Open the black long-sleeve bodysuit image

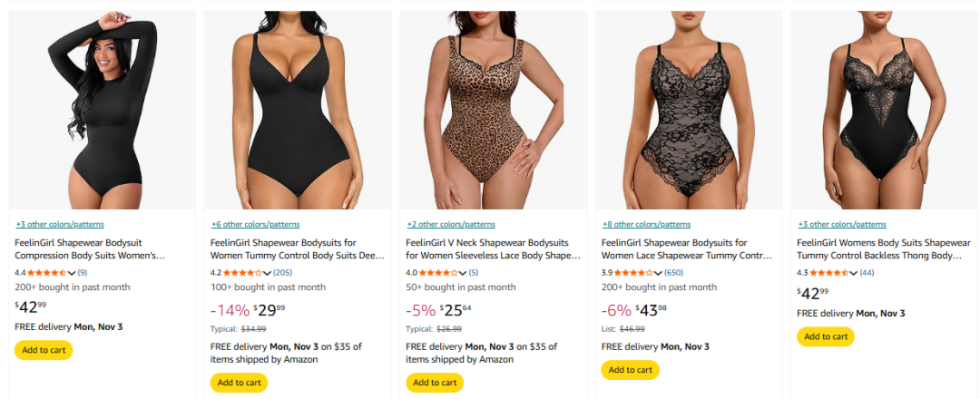102,110
